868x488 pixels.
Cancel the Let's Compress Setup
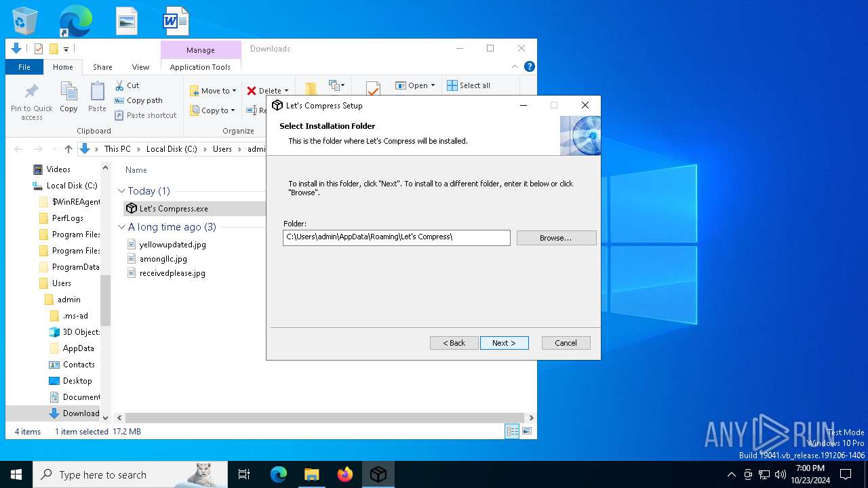pyautogui.click(x=566, y=343)
